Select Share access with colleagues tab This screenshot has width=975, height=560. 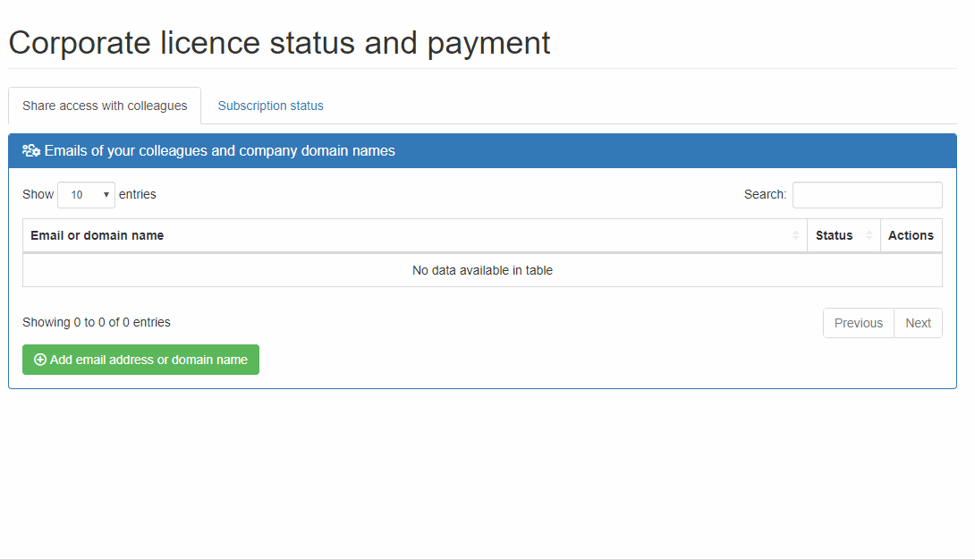point(105,106)
